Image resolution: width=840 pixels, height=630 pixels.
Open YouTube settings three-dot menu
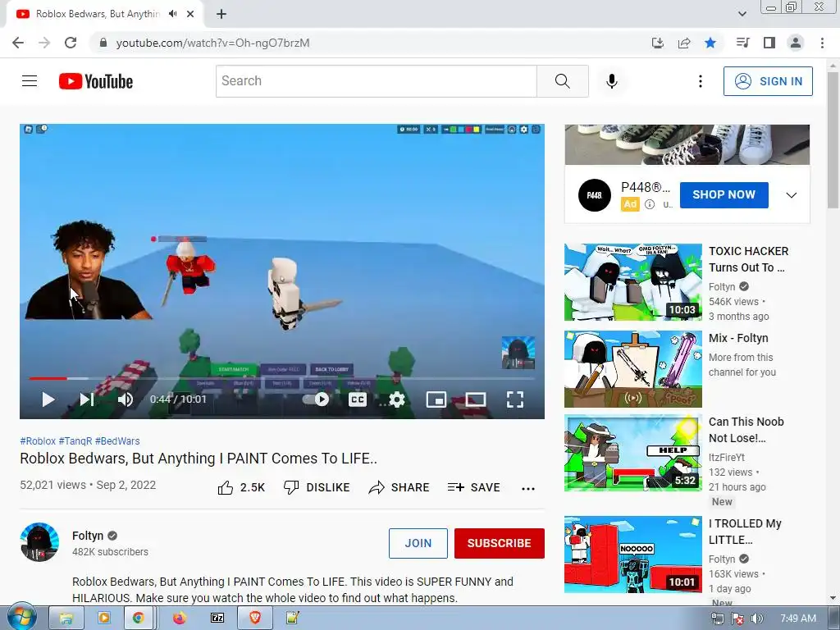coord(701,81)
